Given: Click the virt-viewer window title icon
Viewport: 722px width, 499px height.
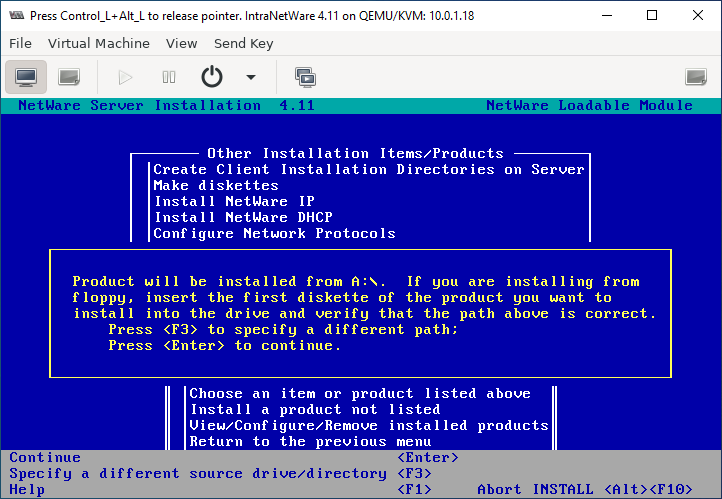Looking at the screenshot, I should [17, 15].
